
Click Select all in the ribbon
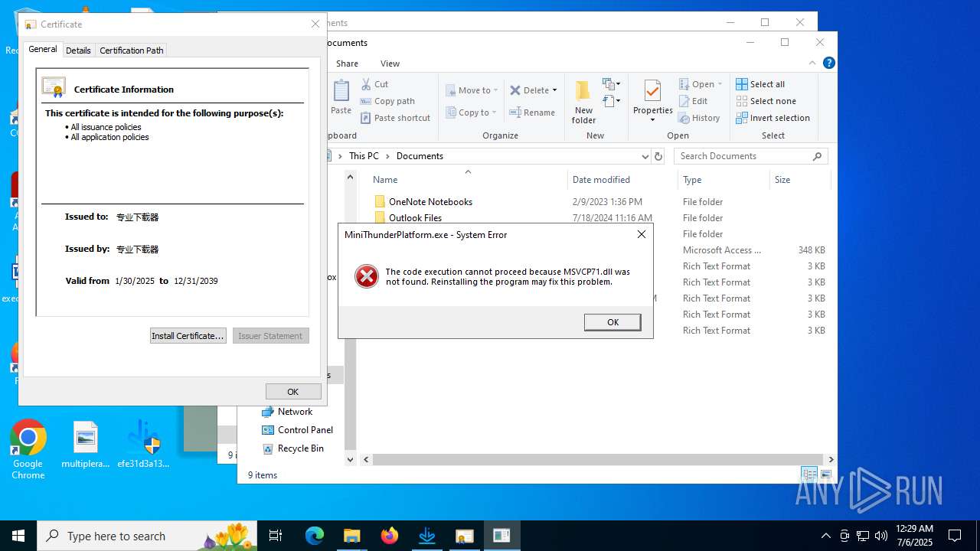point(760,84)
